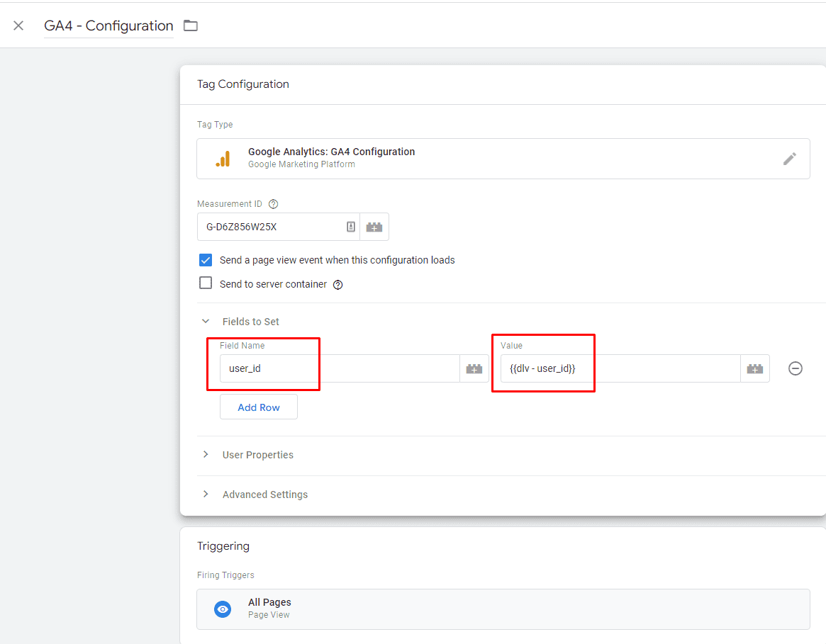Open variable picker beside the Field Name input
Viewport: 826px width, 644px height.
(x=474, y=368)
